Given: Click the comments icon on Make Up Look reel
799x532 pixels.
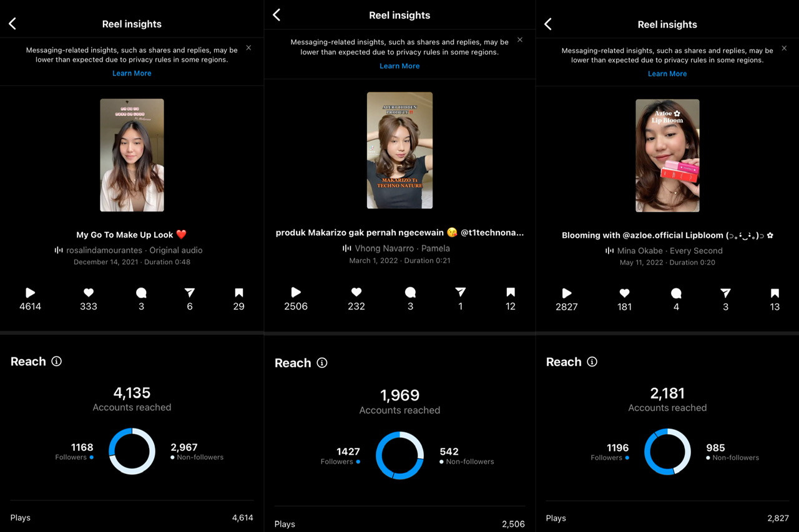Looking at the screenshot, I should (x=141, y=293).
